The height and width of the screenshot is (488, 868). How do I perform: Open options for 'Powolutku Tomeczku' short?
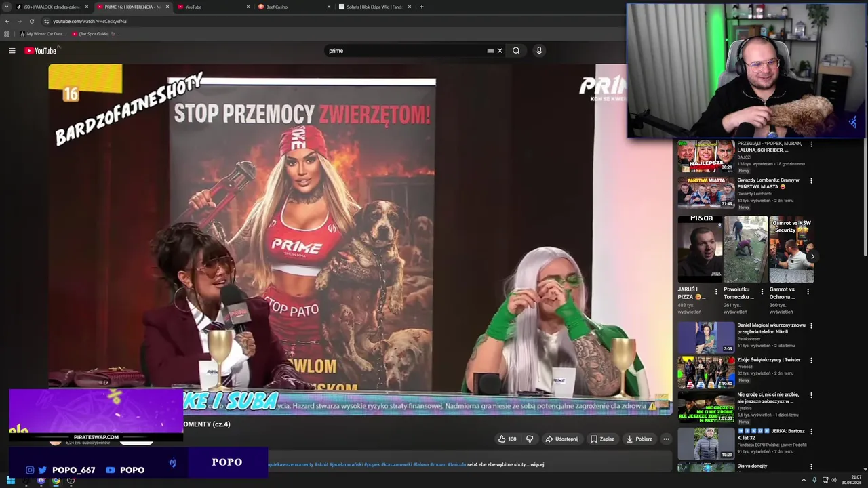pos(762,292)
